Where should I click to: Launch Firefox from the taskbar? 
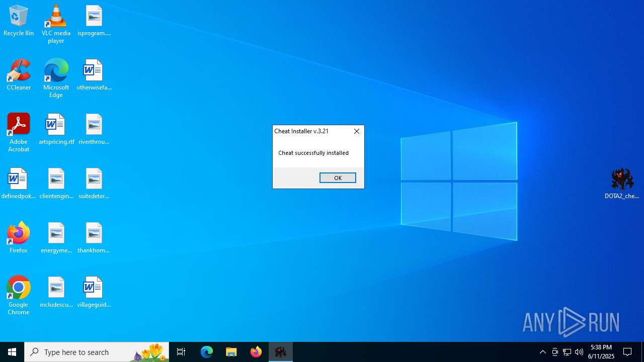256,352
